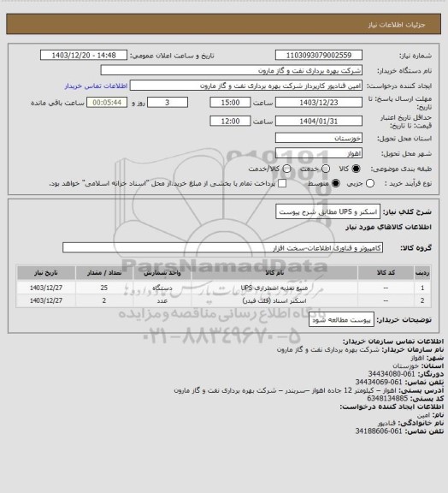The width and height of the screenshot is (448, 493).
Task: Click the واحد شمارش column header
Action: coord(162,273)
